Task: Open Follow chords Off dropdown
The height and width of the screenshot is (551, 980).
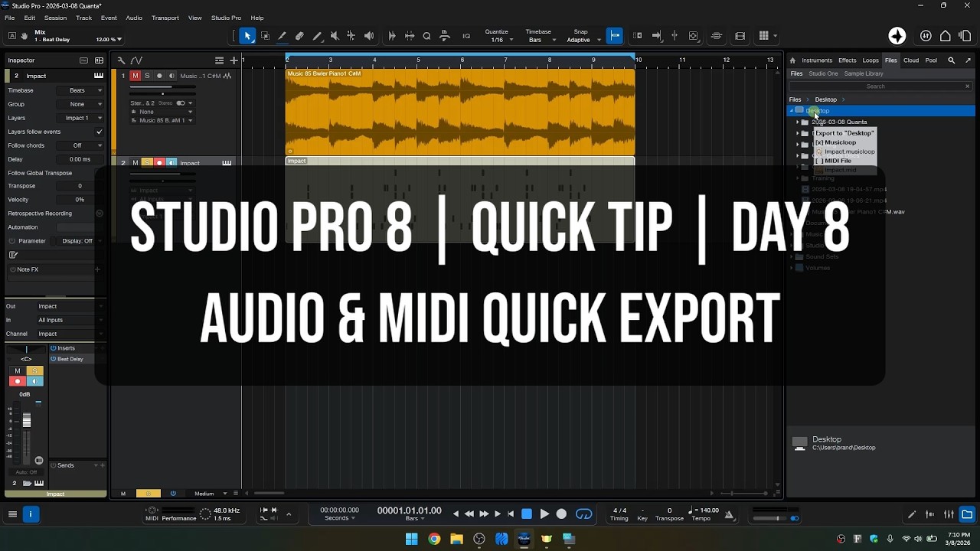Action: coord(81,145)
